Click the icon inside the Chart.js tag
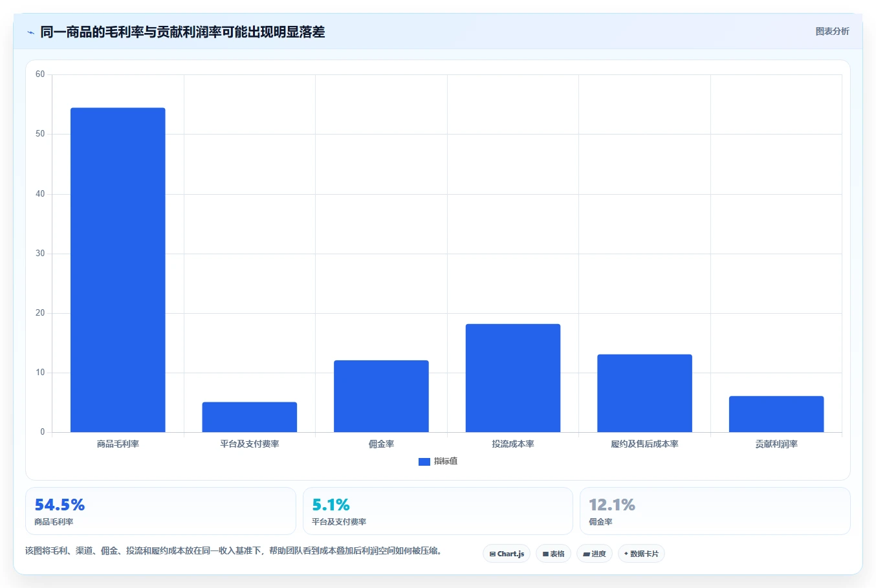Screen dimensions: 876x588 click(x=492, y=554)
